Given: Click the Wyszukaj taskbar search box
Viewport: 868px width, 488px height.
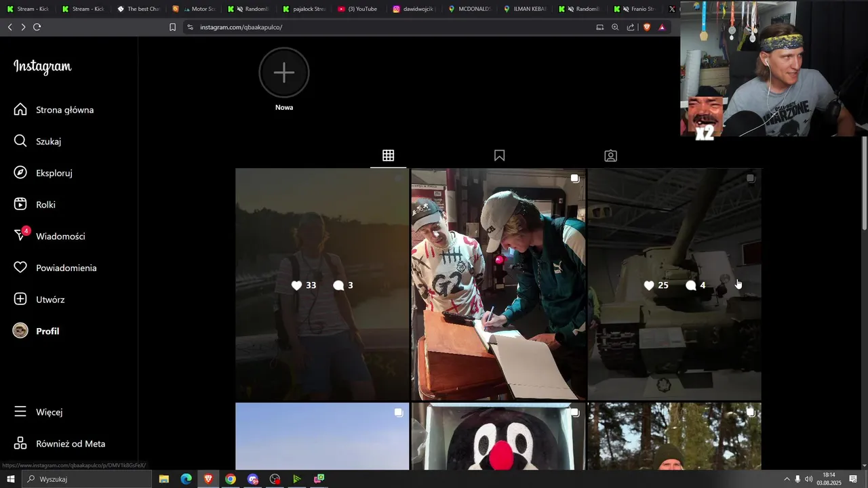Looking at the screenshot, I should click(x=87, y=479).
